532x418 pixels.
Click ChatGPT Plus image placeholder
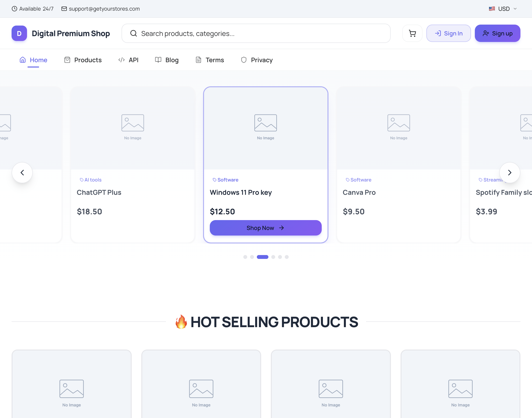point(133,128)
